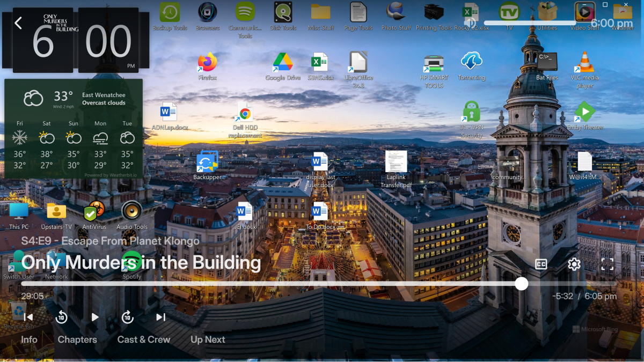Switch to the Chapters tab
The height and width of the screenshot is (362, 644).
coord(77,339)
